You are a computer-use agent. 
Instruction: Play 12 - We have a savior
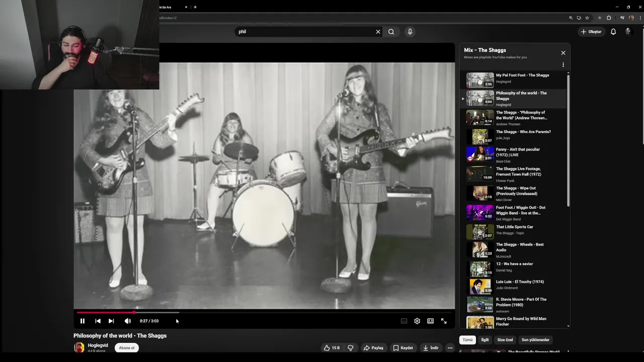click(514, 269)
